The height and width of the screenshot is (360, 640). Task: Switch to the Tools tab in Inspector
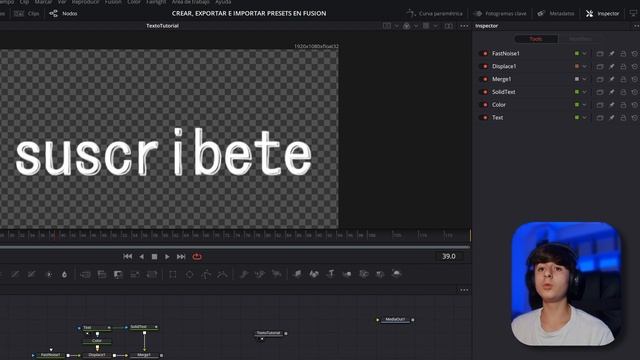pyautogui.click(x=536, y=39)
